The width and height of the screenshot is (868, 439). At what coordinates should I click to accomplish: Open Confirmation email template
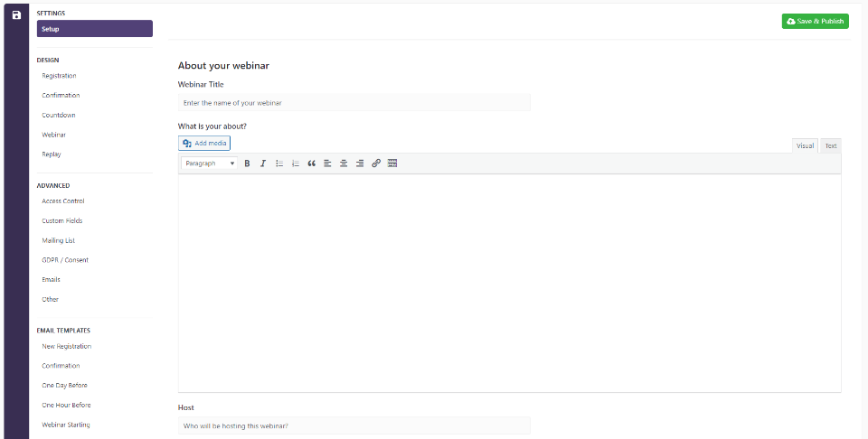click(61, 366)
